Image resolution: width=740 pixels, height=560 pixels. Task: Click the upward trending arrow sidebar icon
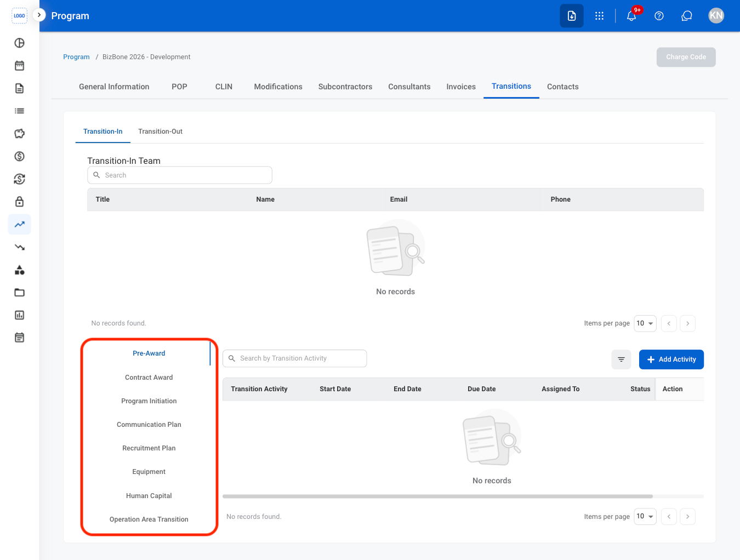19,224
